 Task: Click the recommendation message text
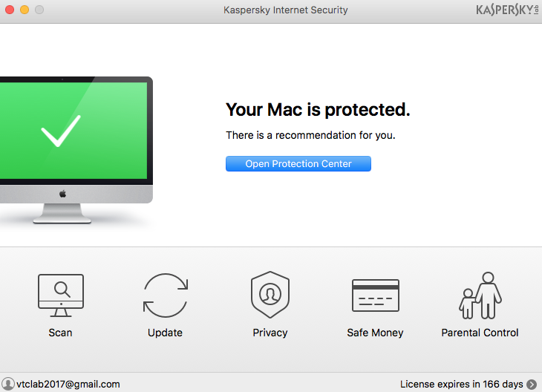tap(310, 135)
